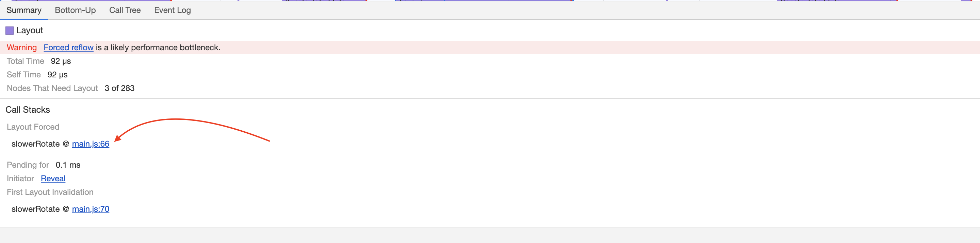Click Reveal next to Initiator
Screen dimensions: 980x243
tap(53, 179)
